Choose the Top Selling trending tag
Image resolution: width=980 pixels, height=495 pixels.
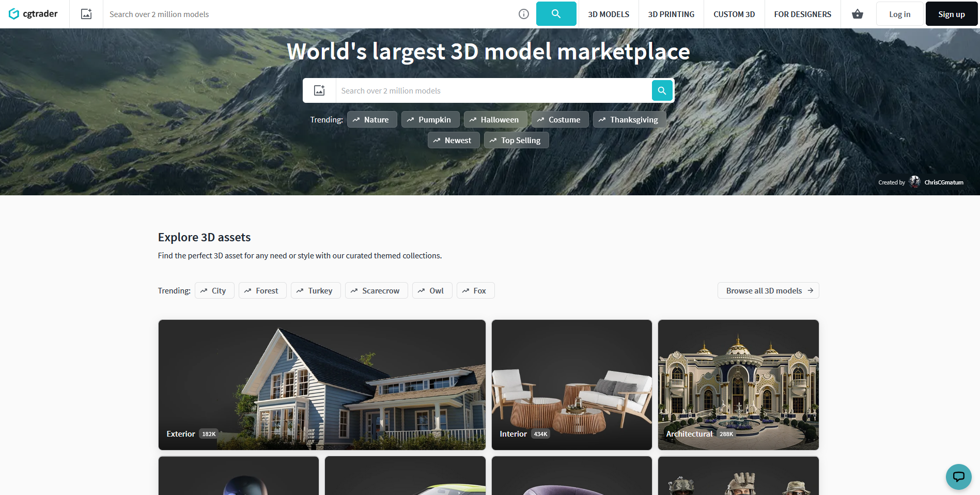[516, 140]
